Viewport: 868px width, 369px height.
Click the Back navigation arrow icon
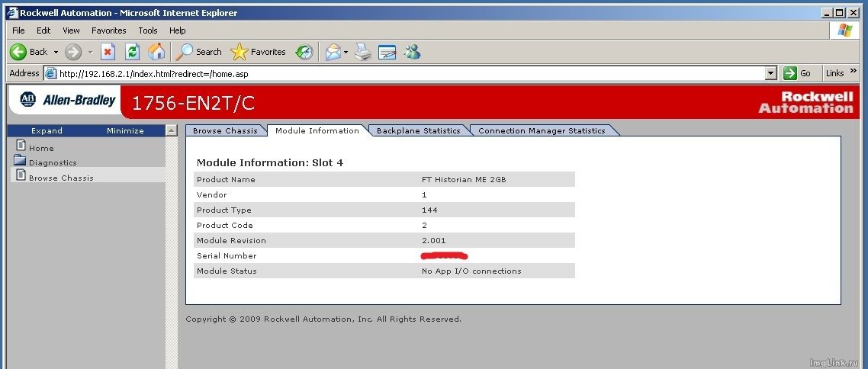18,52
